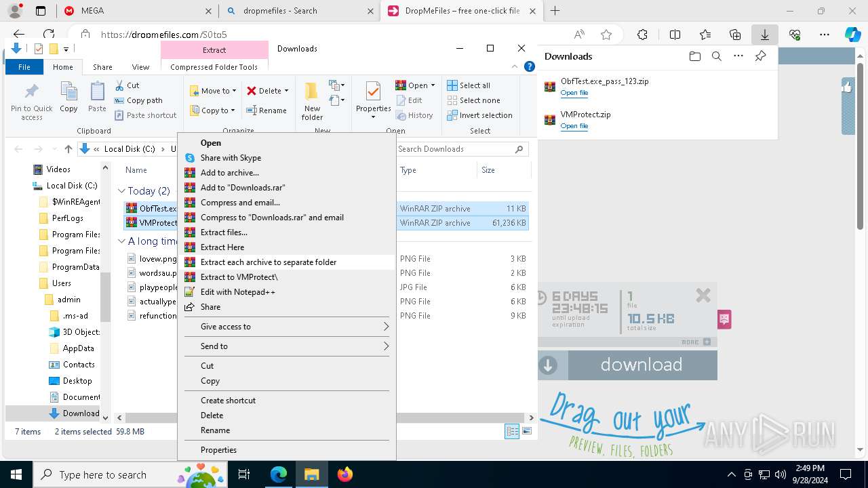This screenshot has width=868, height=488.
Task: Sort by the Size column header
Action: click(504, 170)
